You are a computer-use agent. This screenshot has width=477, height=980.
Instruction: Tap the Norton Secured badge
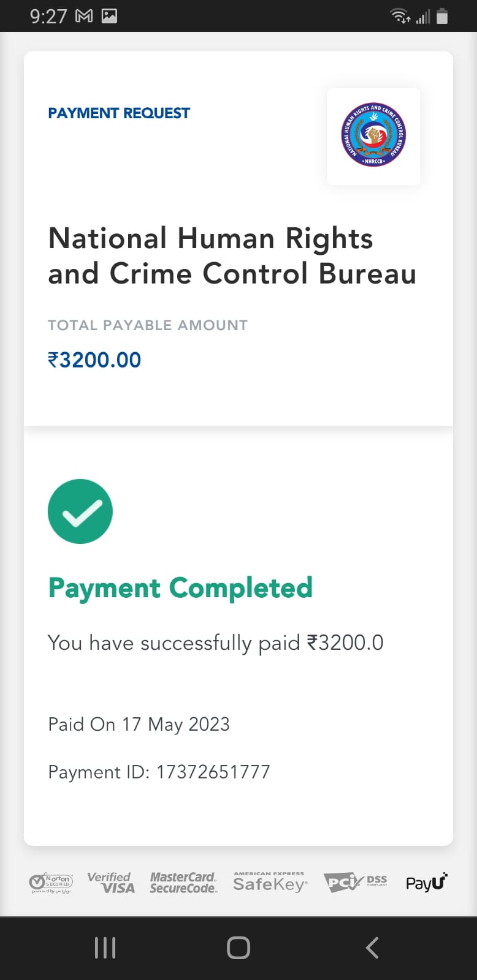pyautogui.click(x=51, y=883)
